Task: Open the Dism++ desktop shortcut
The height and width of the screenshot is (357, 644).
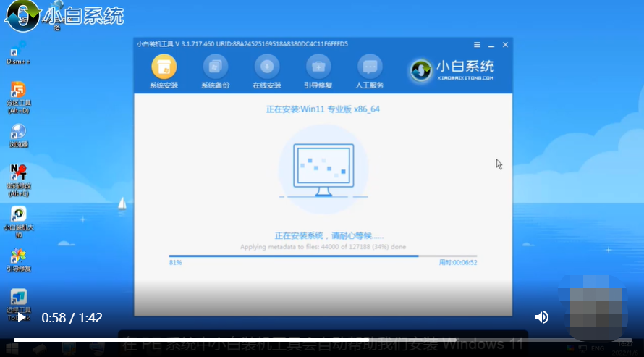Action: 18,49
